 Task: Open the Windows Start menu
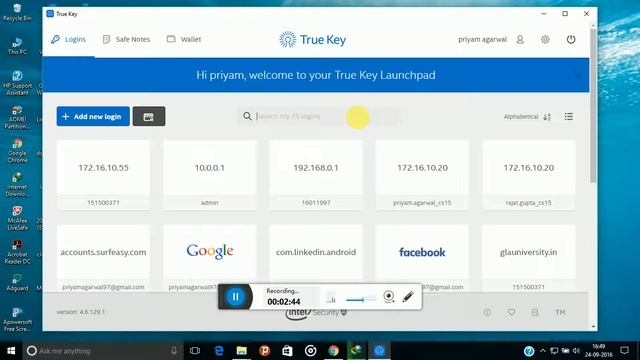11,351
